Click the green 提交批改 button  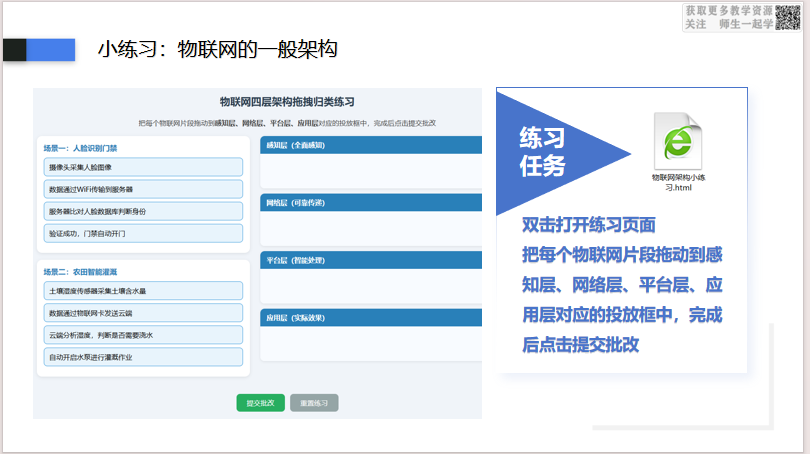point(260,403)
